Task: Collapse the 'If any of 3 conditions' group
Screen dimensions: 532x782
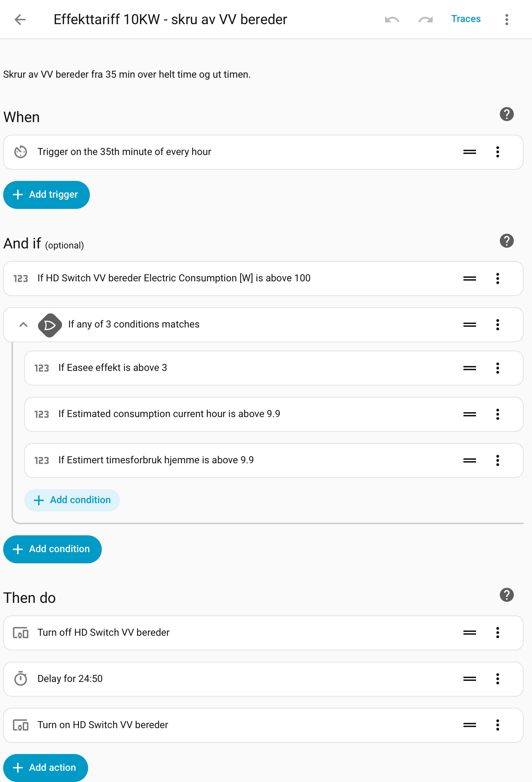Action: (x=23, y=325)
